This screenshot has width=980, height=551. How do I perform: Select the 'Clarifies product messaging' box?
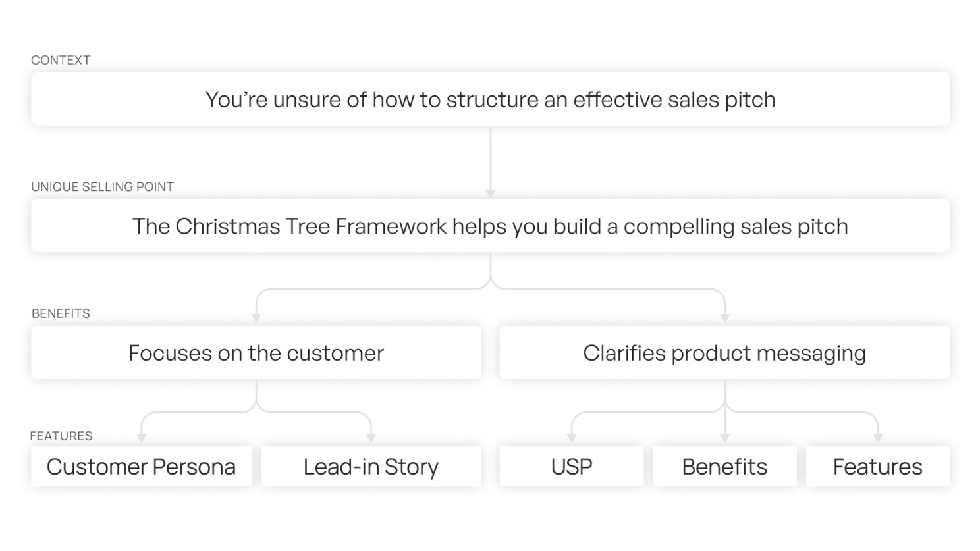724,352
